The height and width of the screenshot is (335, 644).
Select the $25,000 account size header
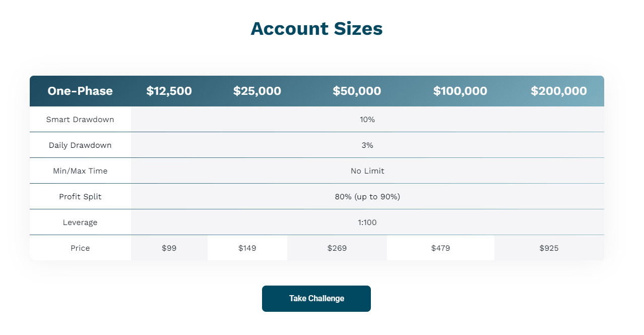click(257, 91)
